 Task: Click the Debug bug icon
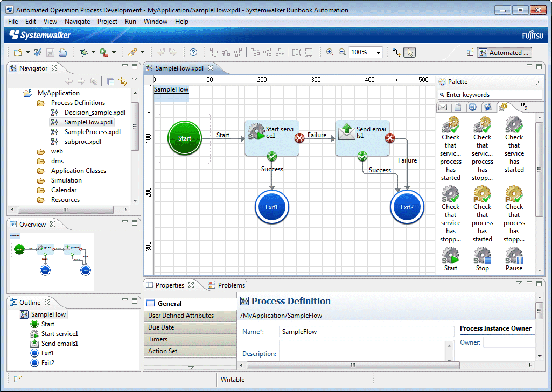click(x=83, y=52)
